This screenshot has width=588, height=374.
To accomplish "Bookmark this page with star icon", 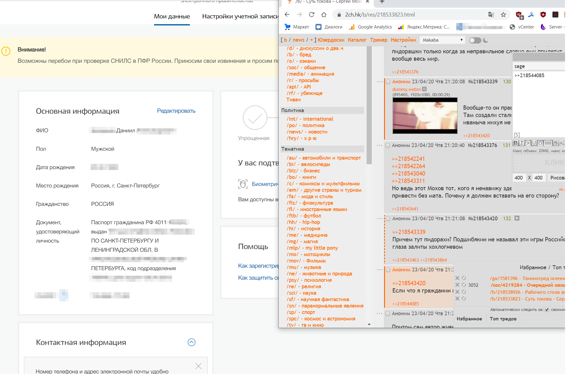I will pos(503,14).
